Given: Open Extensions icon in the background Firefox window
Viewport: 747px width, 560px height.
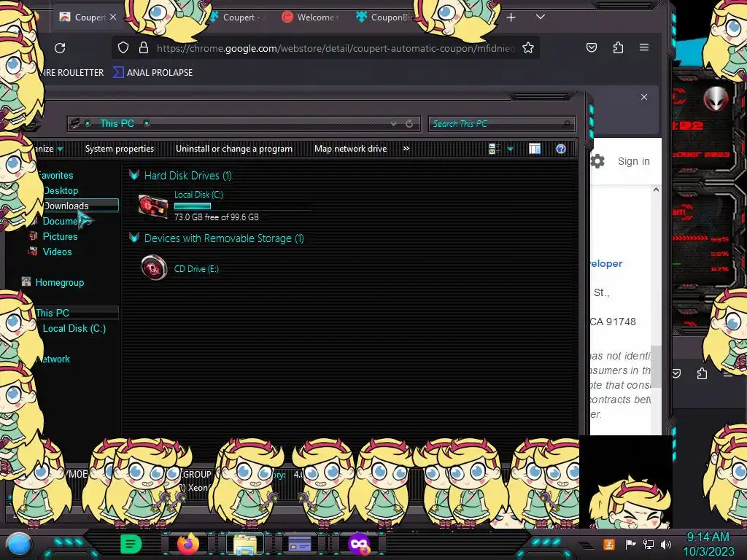Looking at the screenshot, I should coord(702,374).
